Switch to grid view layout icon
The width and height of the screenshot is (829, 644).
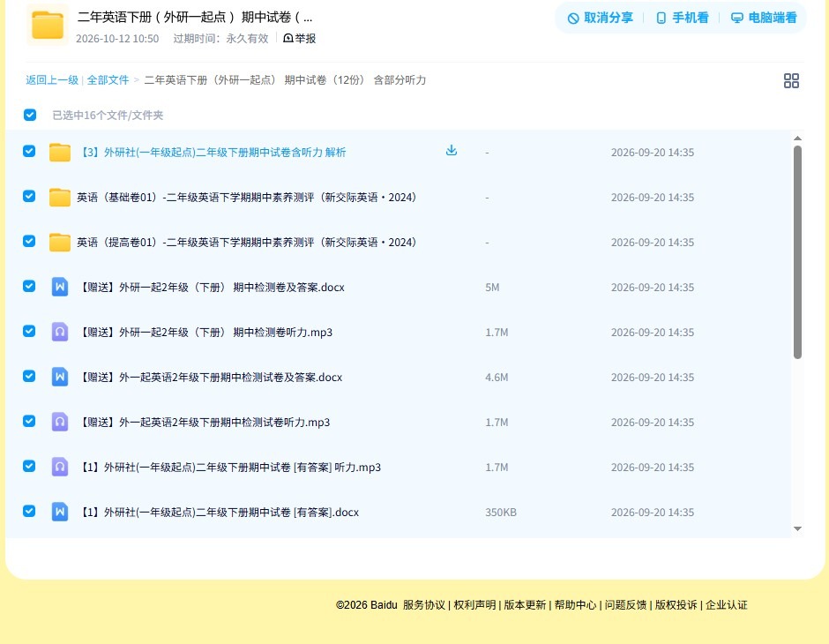(791, 81)
